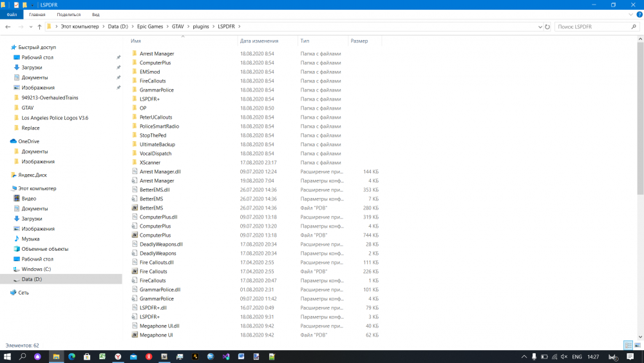Open Visual Studio from the taskbar
This screenshot has width=644, height=363.
(x=225, y=357)
